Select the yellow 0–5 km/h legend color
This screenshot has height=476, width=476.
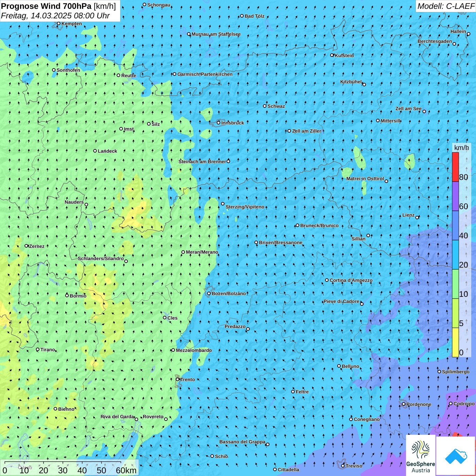pos(455,342)
